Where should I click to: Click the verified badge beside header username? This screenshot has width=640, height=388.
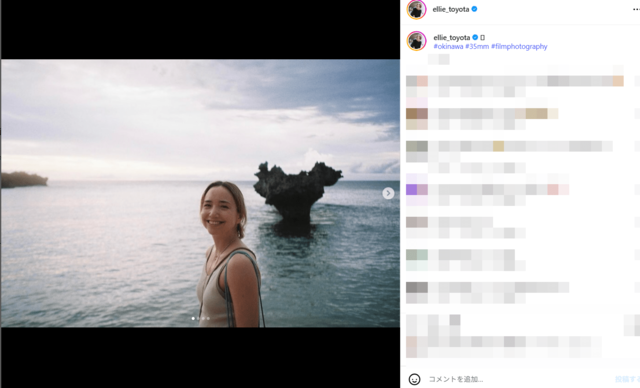point(474,9)
